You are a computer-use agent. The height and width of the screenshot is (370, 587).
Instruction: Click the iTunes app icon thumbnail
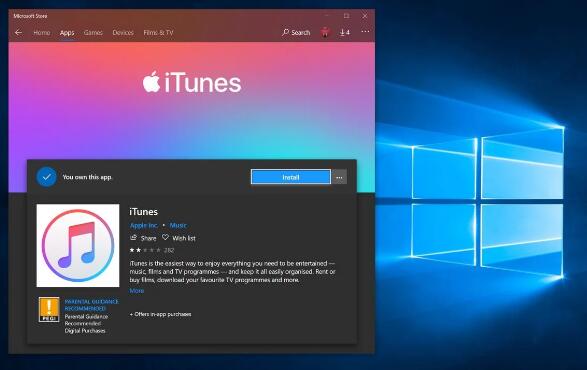[78, 246]
